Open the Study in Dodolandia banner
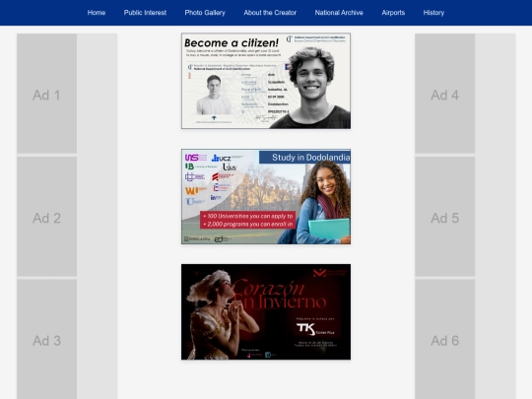Viewport: 532px width, 399px height. pos(266,196)
